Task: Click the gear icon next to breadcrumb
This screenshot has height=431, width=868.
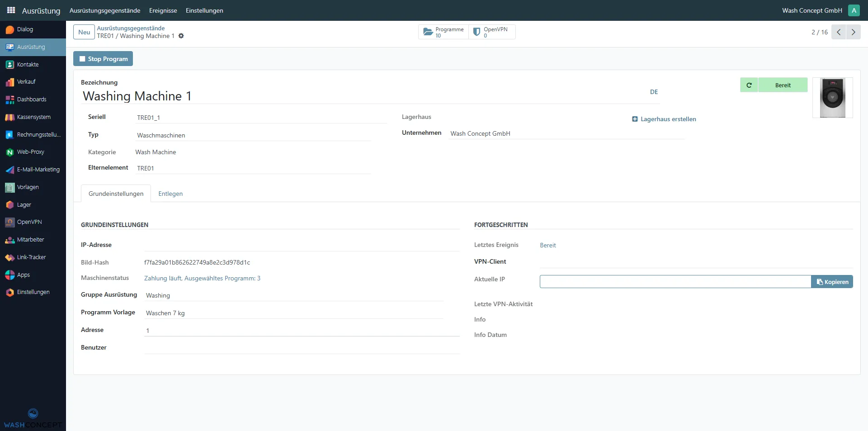Action: click(181, 36)
